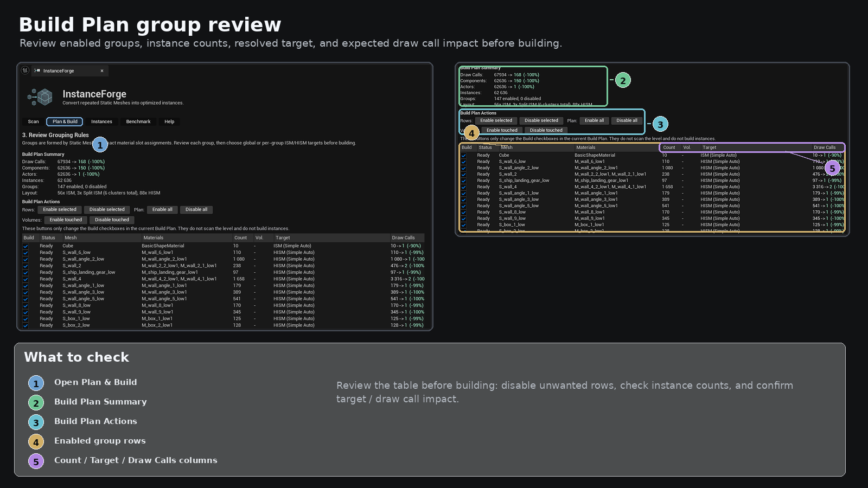
Task: Click Enable touched in left InstanceForge window
Action: (66, 220)
